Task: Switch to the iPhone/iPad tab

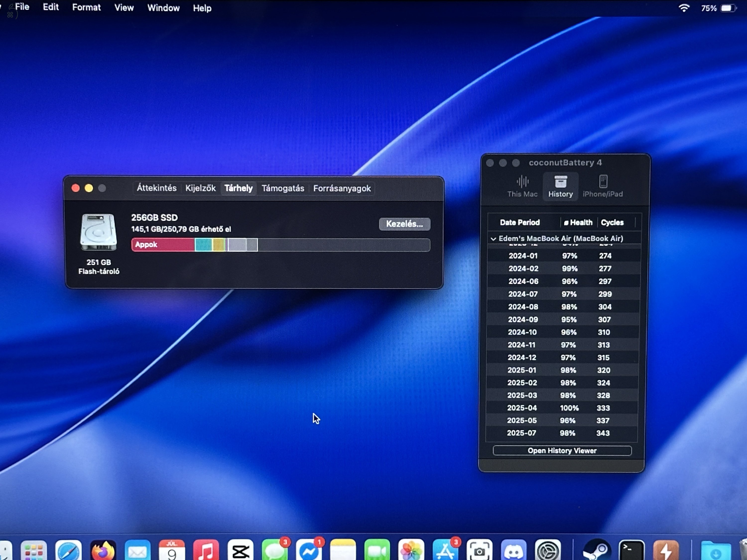Action: point(603,186)
